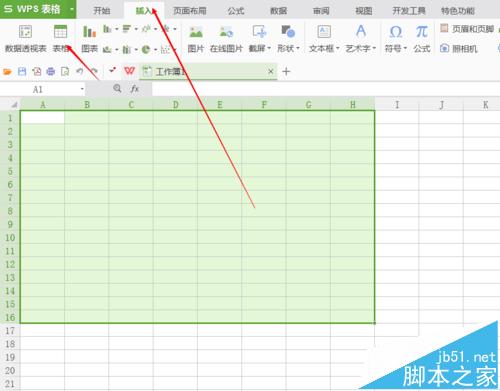Select column header A
The image size is (500, 391).
pyautogui.click(x=42, y=104)
